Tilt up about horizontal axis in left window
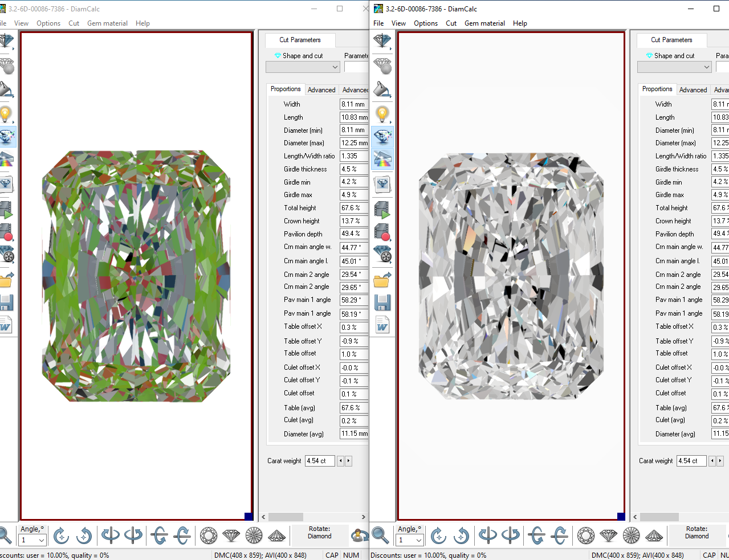The width and height of the screenshot is (729, 560). (x=182, y=536)
